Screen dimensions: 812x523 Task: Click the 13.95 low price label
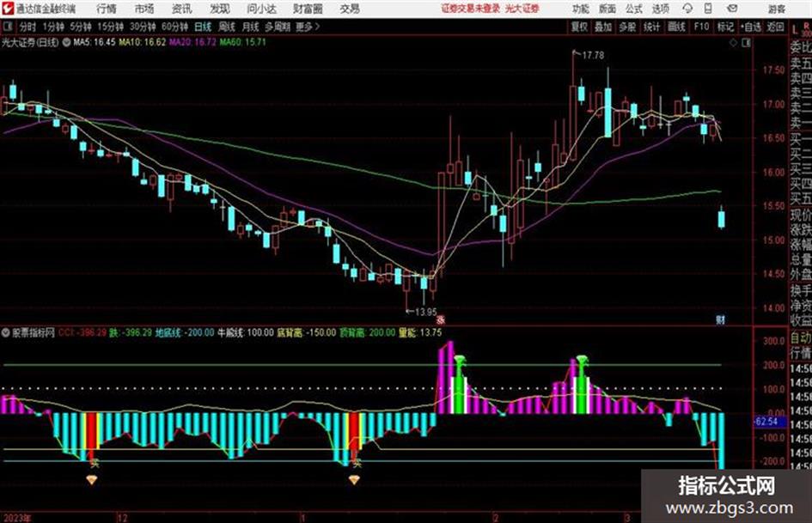425,312
